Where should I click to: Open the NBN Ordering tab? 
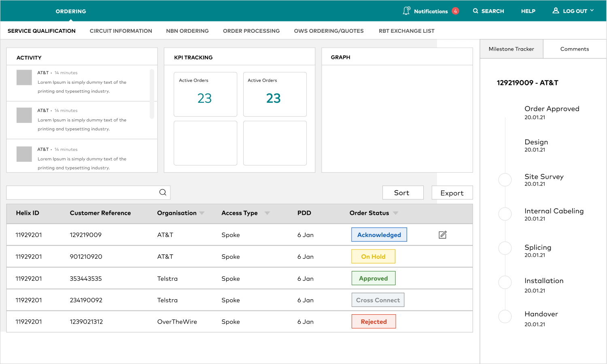click(x=187, y=31)
